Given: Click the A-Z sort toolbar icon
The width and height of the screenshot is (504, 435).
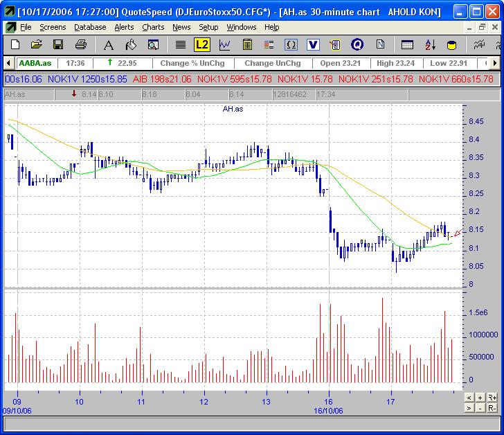Looking at the screenshot, I should [x=430, y=44].
